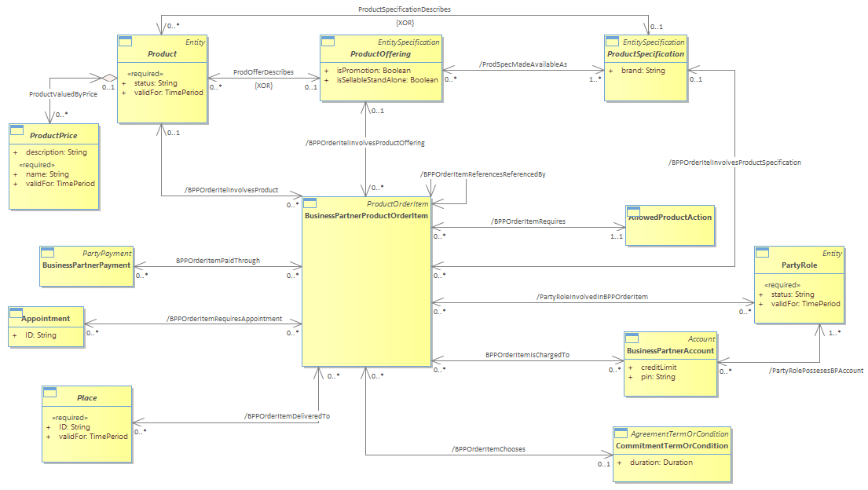Select the Place class name
Viewport: 868px width, 490px height.
pyautogui.click(x=87, y=397)
